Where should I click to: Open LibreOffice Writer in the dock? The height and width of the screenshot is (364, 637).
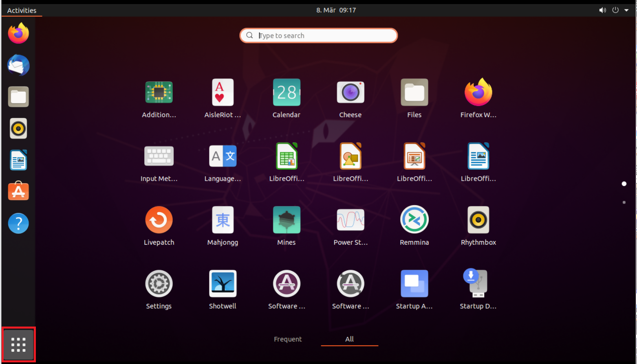[18, 160]
